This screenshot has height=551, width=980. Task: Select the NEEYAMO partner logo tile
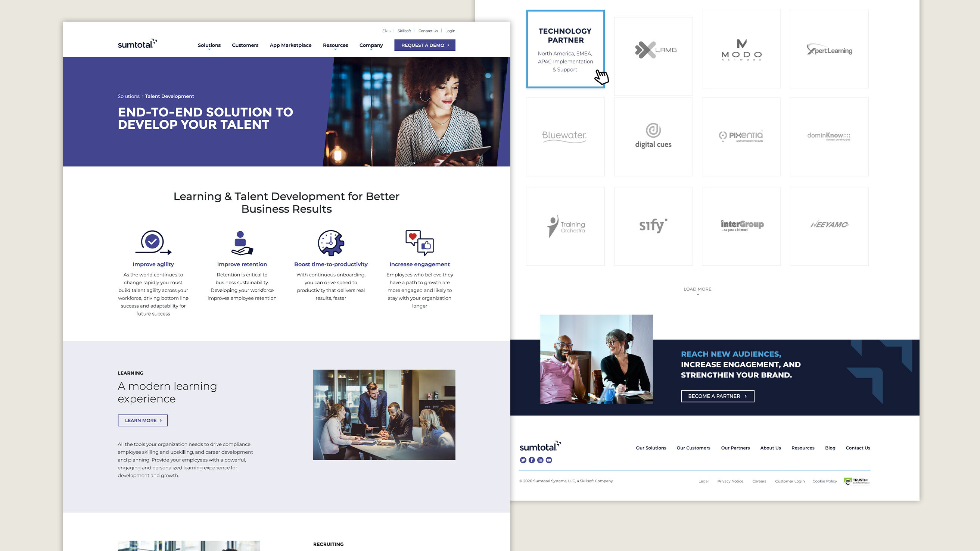829,226
